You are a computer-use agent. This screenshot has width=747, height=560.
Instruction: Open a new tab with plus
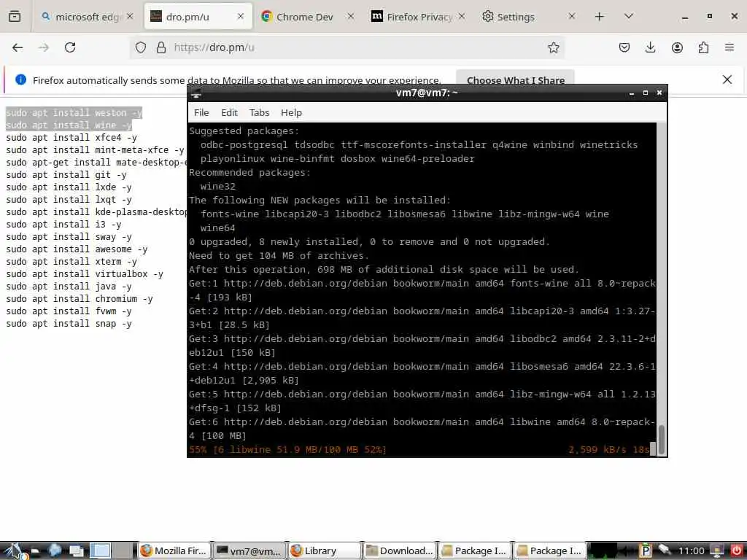pos(600,17)
